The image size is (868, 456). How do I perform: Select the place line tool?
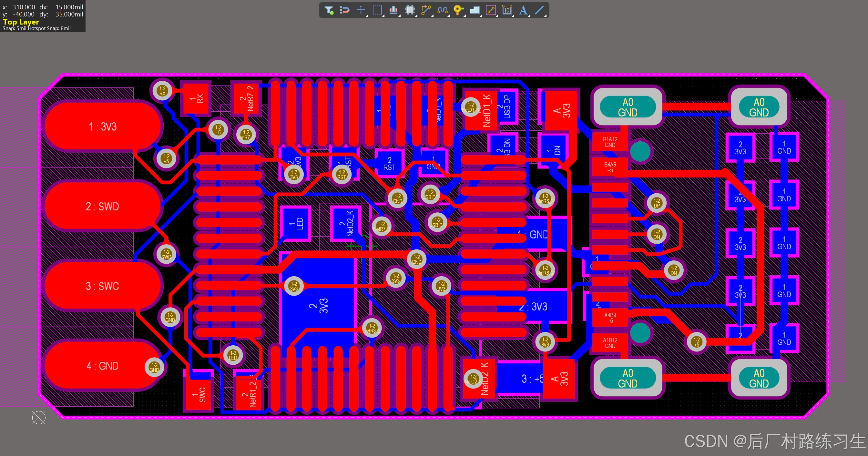pos(539,10)
